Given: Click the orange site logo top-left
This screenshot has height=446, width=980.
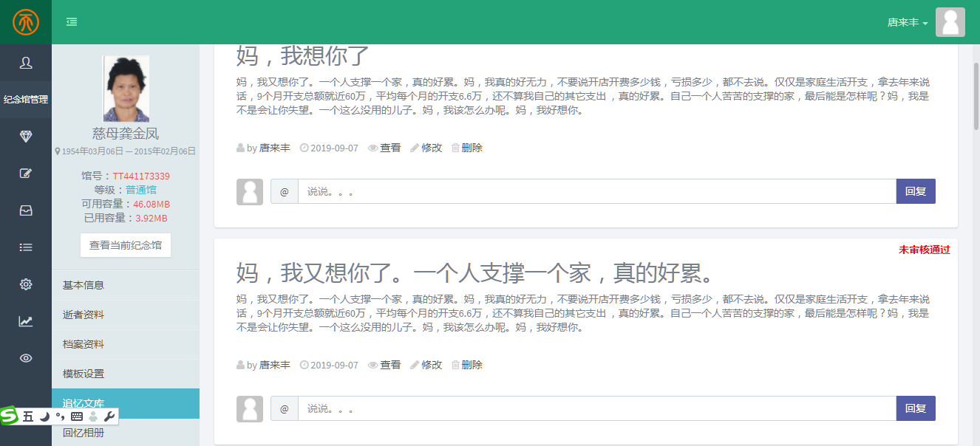Looking at the screenshot, I should point(26,22).
